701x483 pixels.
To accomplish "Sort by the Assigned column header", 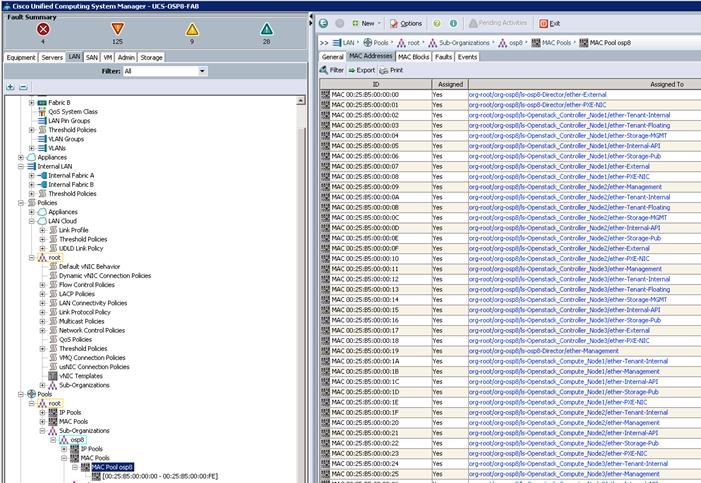I will pyautogui.click(x=450, y=84).
